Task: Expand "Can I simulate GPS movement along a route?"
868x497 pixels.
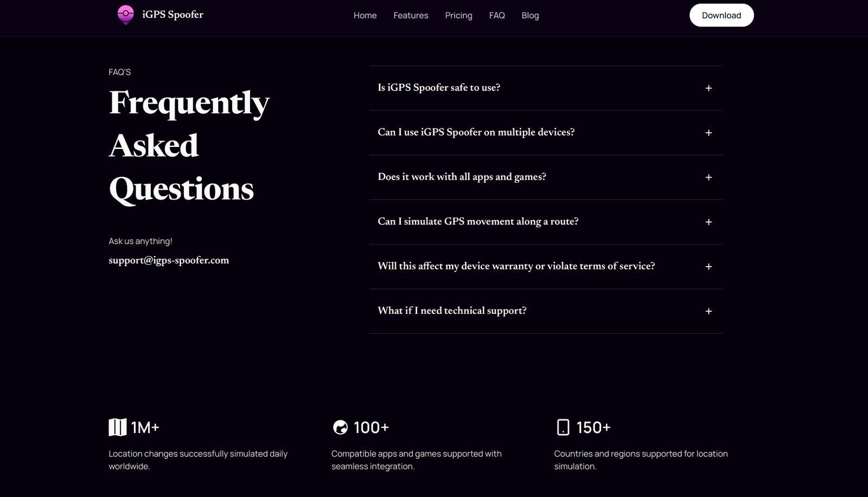Action: (x=478, y=221)
